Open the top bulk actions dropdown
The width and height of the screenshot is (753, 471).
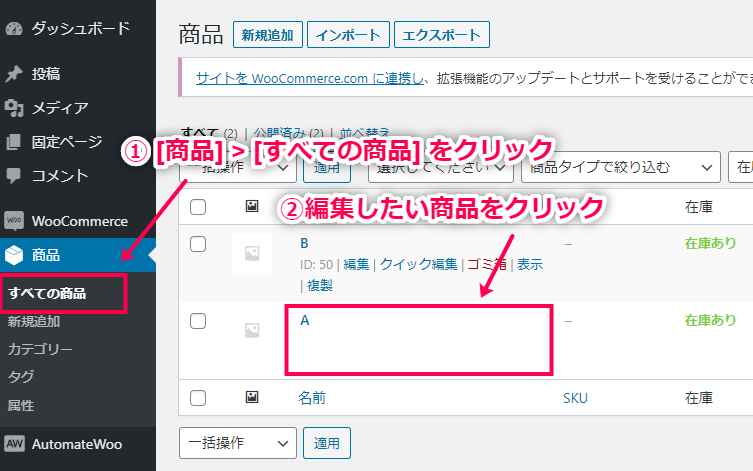pos(238,167)
